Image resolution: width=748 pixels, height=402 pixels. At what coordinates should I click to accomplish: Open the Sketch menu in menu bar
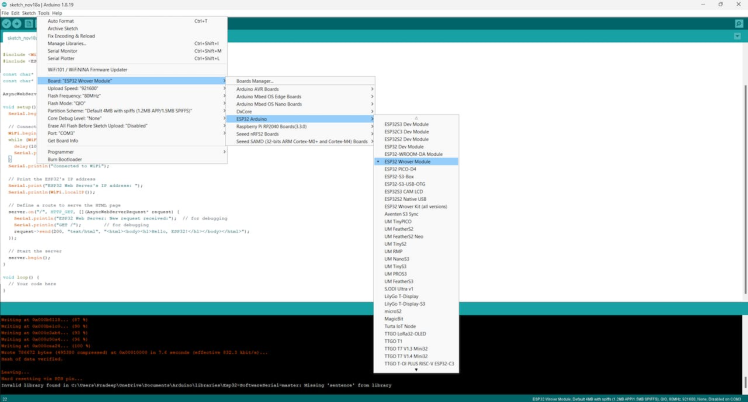pos(31,13)
